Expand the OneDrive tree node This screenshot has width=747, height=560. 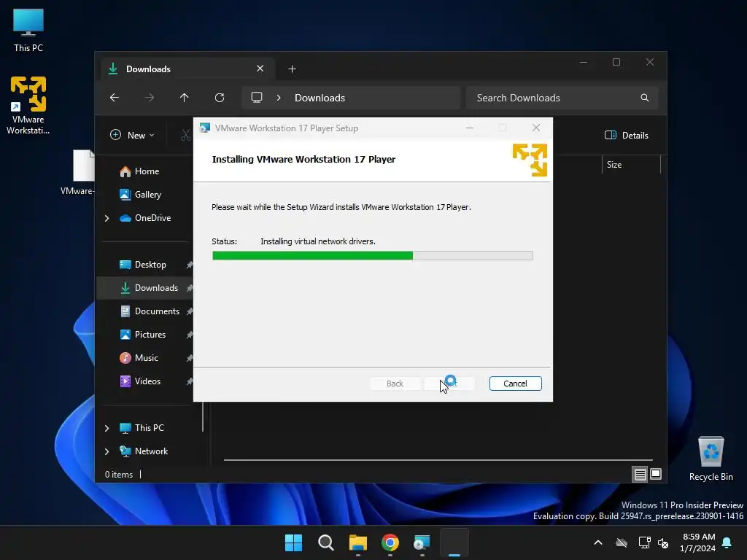coord(107,218)
